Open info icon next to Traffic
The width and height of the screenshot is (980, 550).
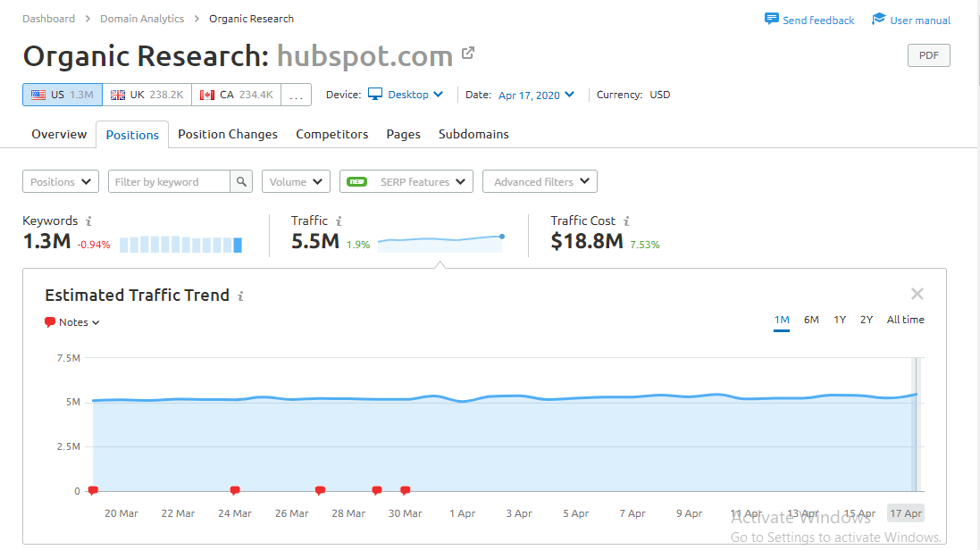click(x=339, y=221)
